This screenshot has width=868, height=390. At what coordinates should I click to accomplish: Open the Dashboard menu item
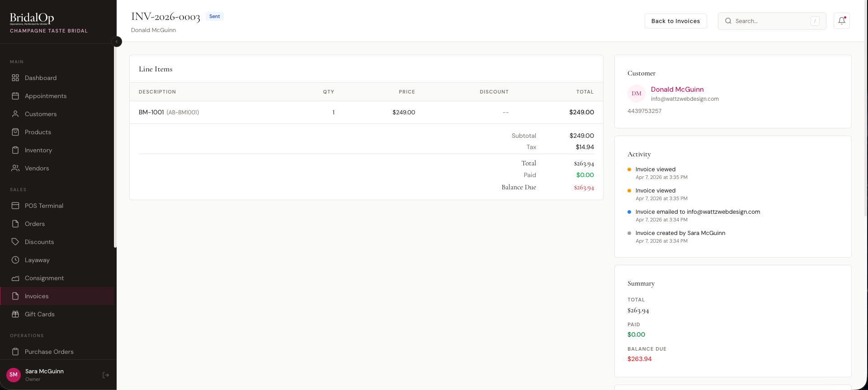coord(57,78)
